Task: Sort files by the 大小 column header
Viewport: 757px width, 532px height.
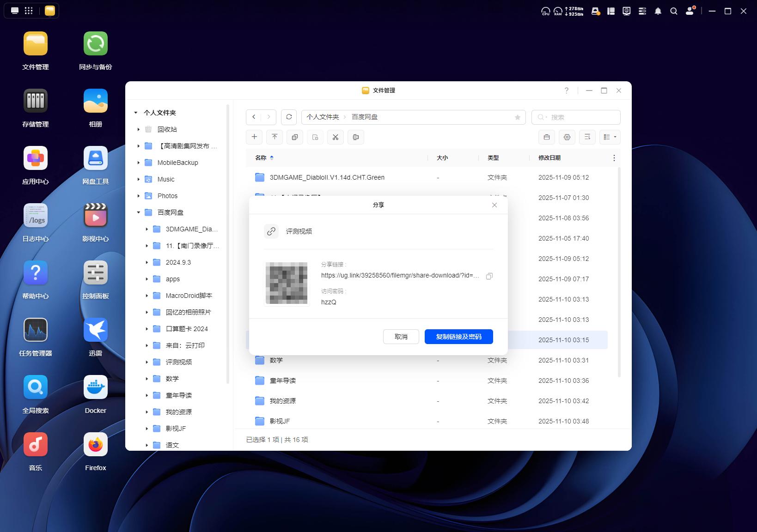Action: point(442,158)
